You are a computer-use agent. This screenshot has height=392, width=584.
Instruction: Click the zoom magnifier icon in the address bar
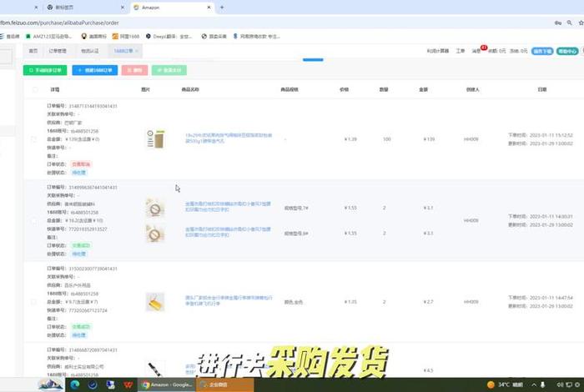pos(570,23)
